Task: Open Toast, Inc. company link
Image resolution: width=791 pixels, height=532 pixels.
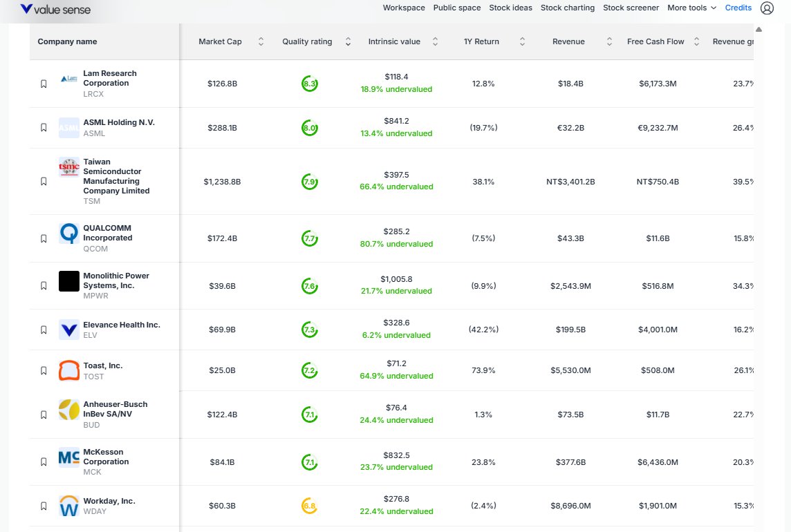Action: click(x=103, y=365)
